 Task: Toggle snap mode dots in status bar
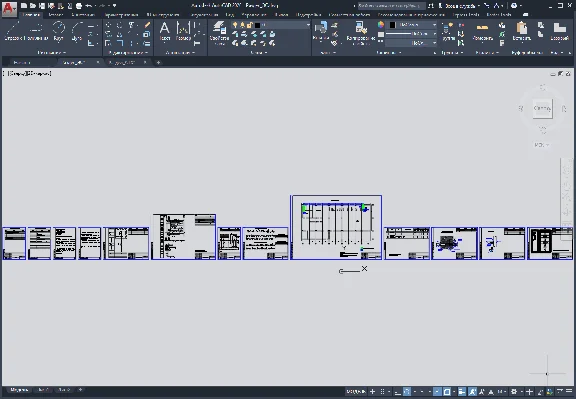(x=382, y=392)
